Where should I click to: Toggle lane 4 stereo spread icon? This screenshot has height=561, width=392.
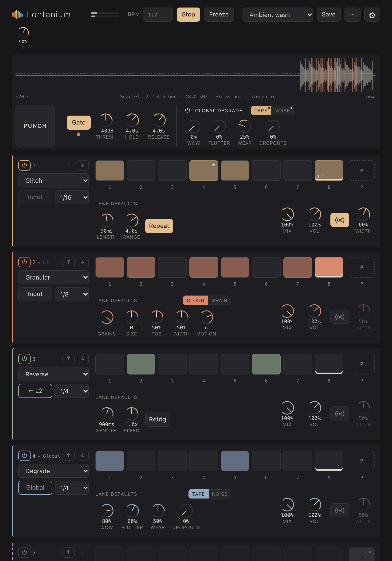click(x=340, y=510)
